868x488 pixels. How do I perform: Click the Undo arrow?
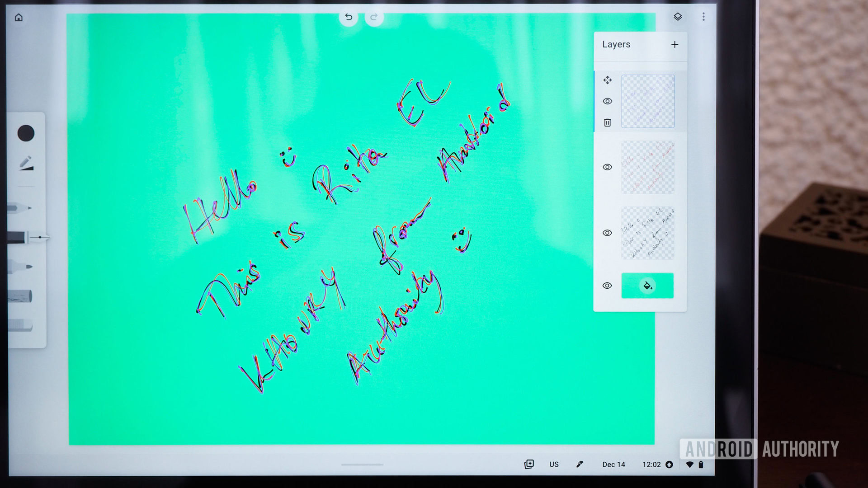349,17
